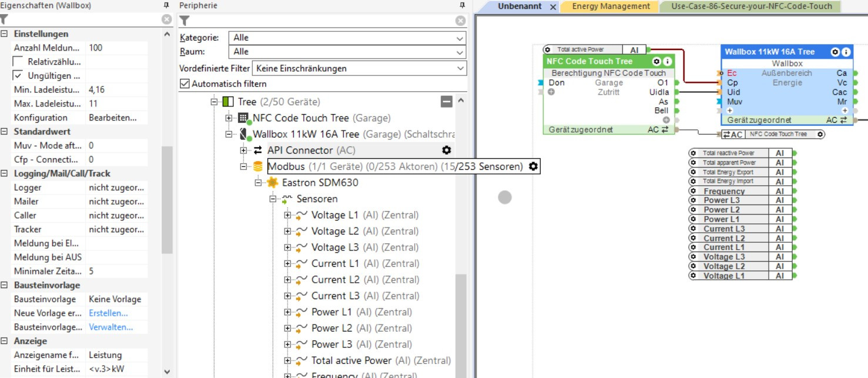Show info icon on Wallbox 11kW 16A Tree block
868x378 pixels.
tap(846, 52)
